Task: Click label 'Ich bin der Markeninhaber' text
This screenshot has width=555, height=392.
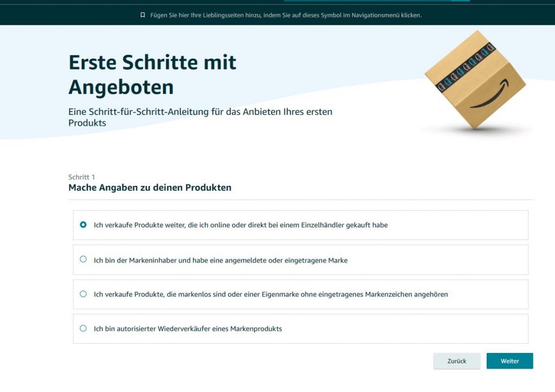Action: (221, 260)
